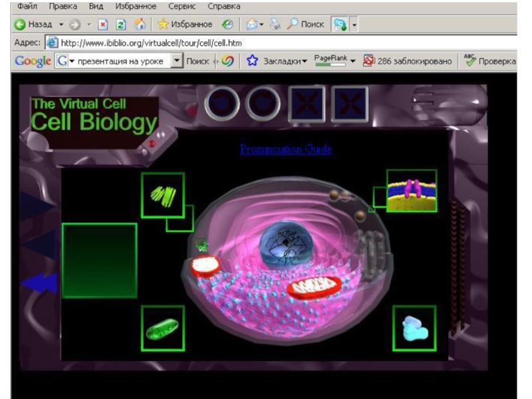Click the Mail envelope icon
Viewport: 532px width, 399px height.
pos(252,24)
